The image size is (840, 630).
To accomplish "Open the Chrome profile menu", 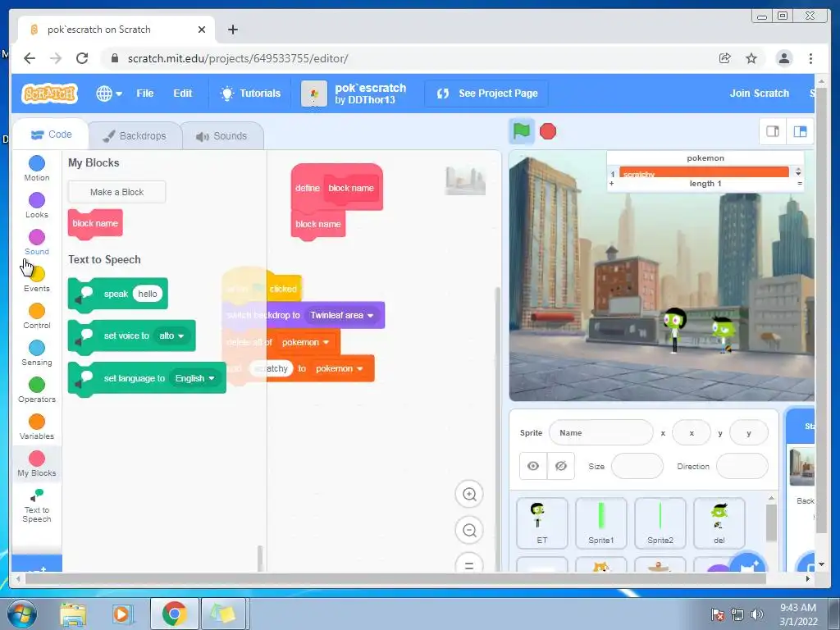I will (783, 58).
